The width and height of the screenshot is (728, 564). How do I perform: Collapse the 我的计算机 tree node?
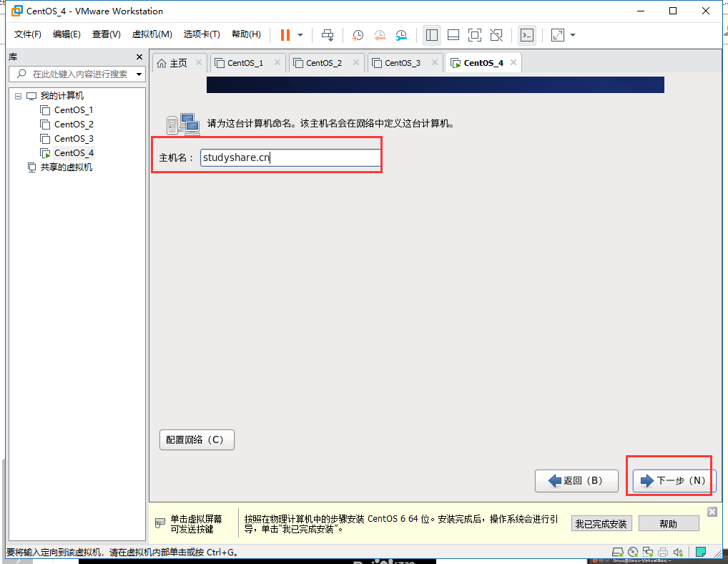(18, 96)
